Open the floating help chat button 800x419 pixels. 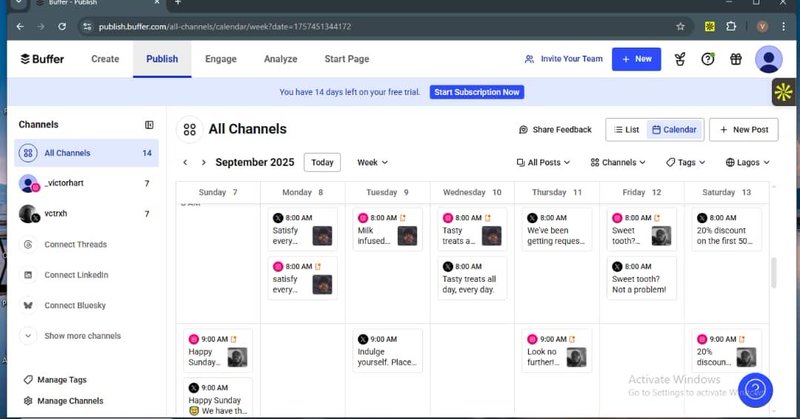755,390
